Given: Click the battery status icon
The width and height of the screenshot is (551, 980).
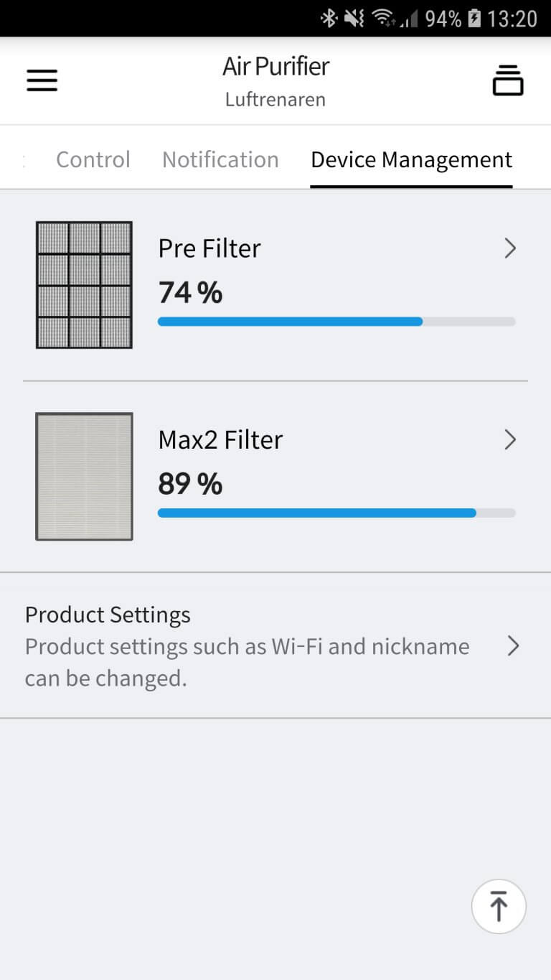Looking at the screenshot, I should [474, 19].
